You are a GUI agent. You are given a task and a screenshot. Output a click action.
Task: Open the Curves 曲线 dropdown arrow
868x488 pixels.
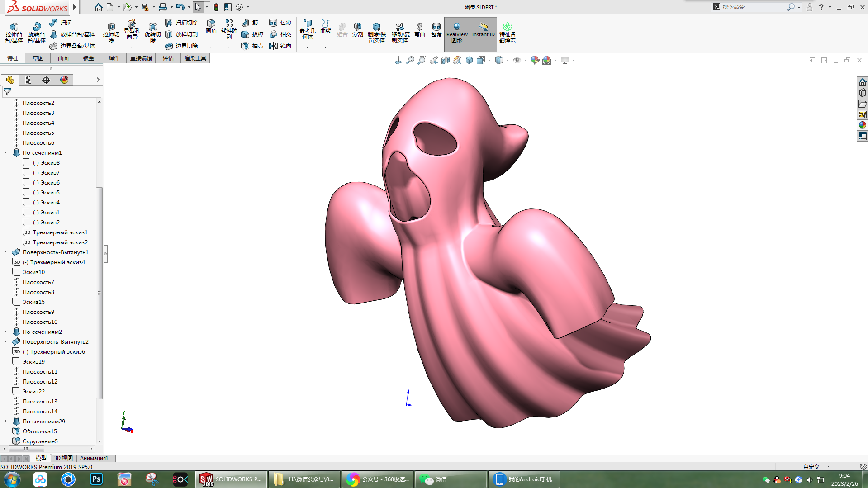coord(326,47)
